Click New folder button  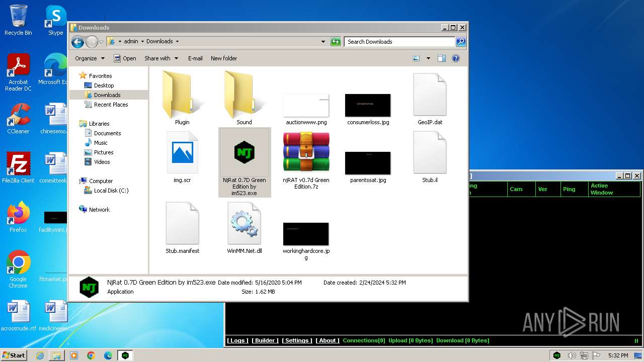pos(224,58)
